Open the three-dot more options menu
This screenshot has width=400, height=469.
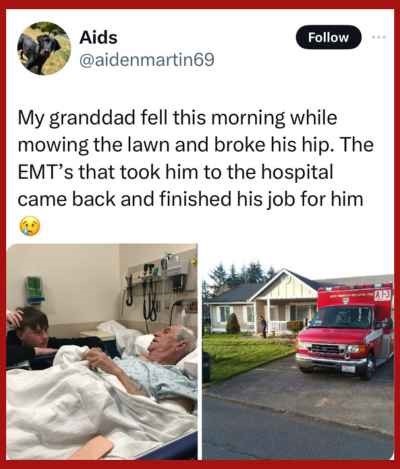pos(379,37)
